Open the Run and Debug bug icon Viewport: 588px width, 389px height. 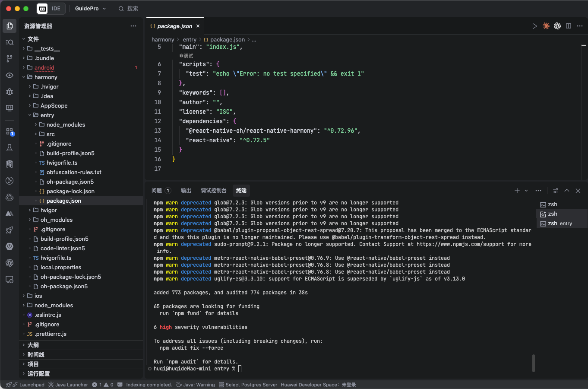click(9, 92)
